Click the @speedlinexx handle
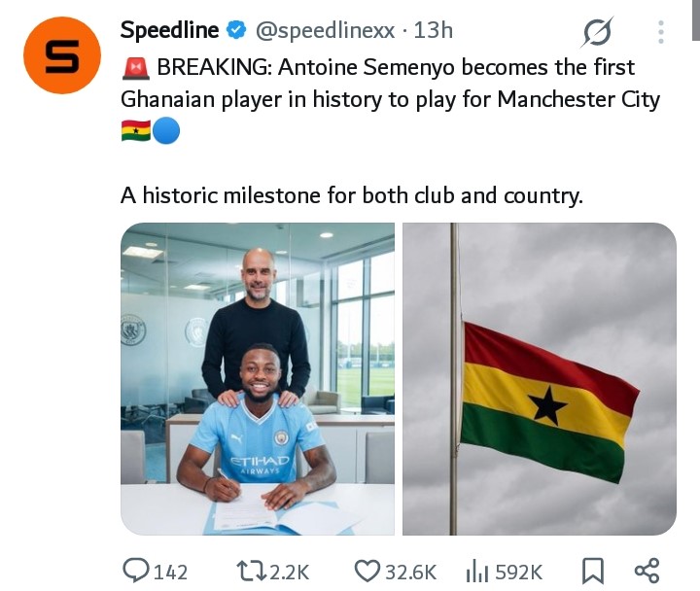700x591 pixels. 325,31
